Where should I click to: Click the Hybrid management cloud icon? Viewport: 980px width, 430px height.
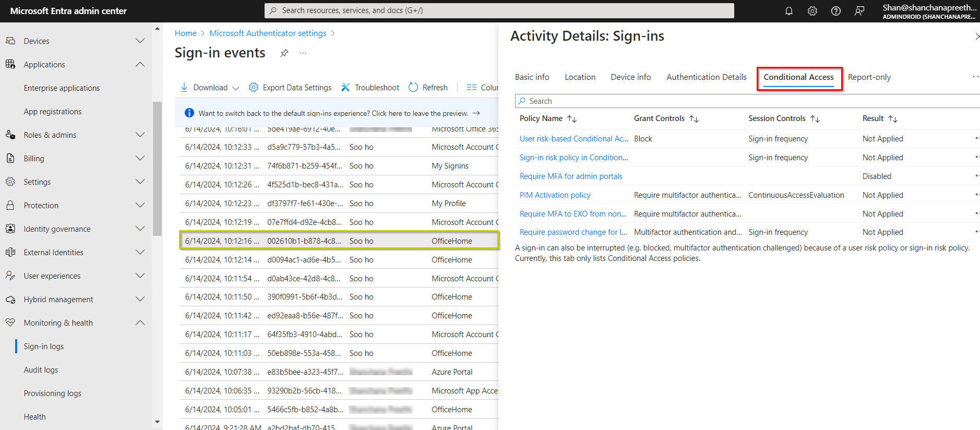tap(10, 299)
